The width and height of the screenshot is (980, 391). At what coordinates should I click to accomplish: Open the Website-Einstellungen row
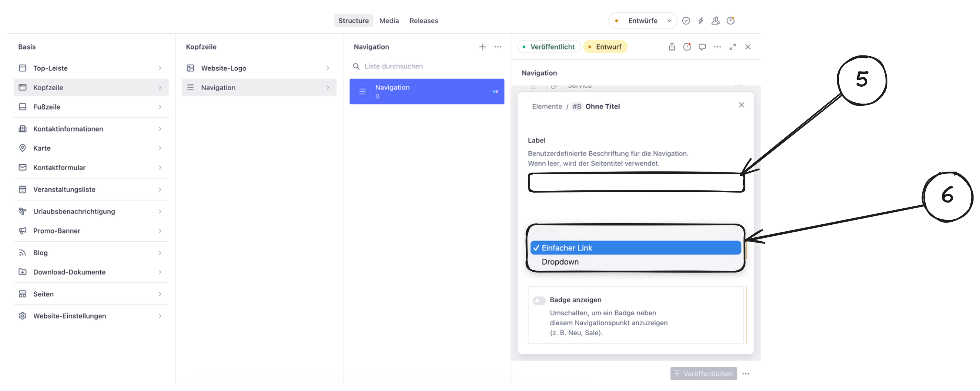pos(91,316)
